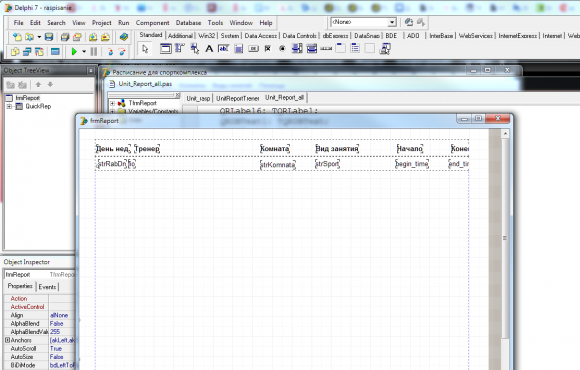Switch to the Unit_rasp editor tab
Image resolution: width=580 pixels, height=370 pixels.
click(198, 98)
